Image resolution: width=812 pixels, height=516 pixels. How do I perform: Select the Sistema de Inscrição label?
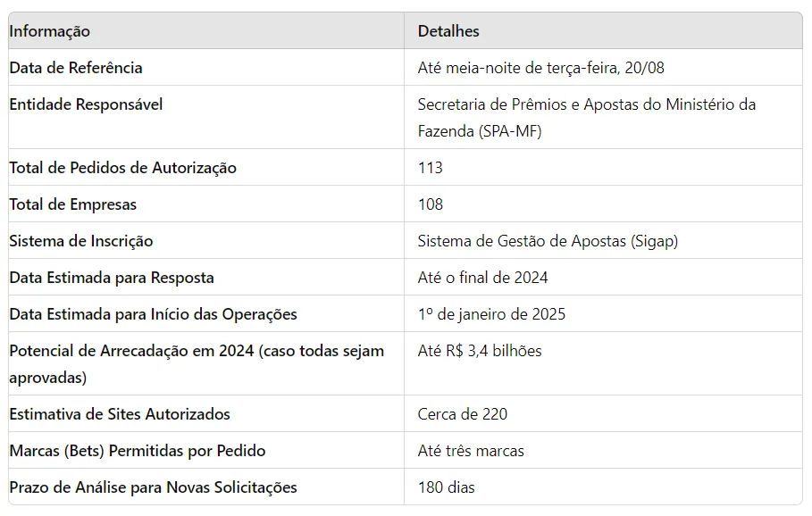[81, 241]
